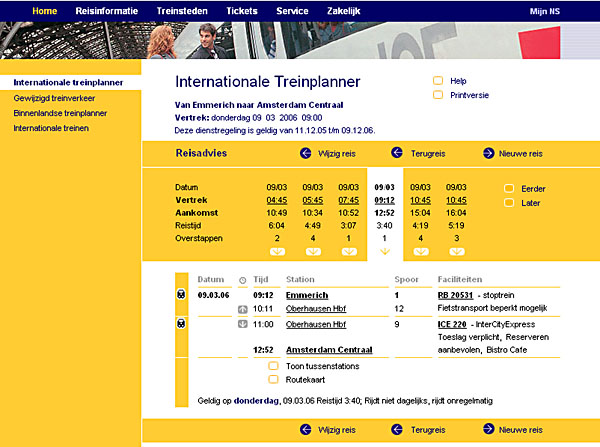Open Binnenlandse treinplanner in sidebar
The width and height of the screenshot is (600, 447).
click(x=60, y=113)
